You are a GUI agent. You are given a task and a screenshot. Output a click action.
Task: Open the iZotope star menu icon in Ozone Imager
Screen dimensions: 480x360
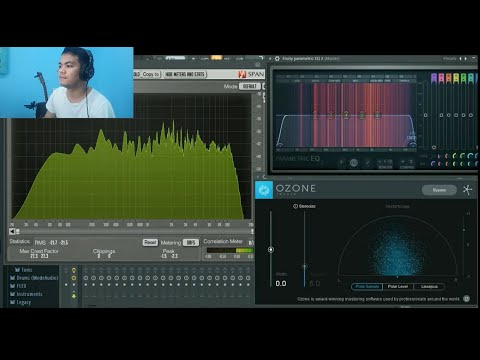click(468, 190)
